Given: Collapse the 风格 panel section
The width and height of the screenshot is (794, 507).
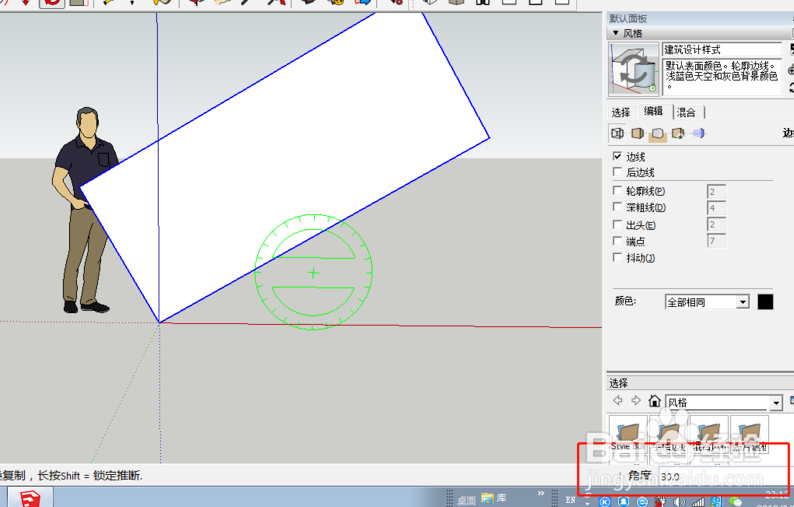Looking at the screenshot, I should (x=614, y=33).
